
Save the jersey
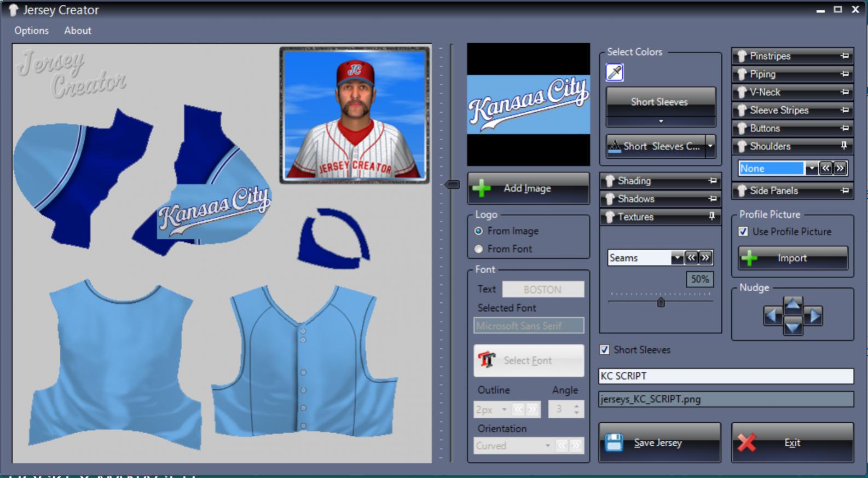659,442
